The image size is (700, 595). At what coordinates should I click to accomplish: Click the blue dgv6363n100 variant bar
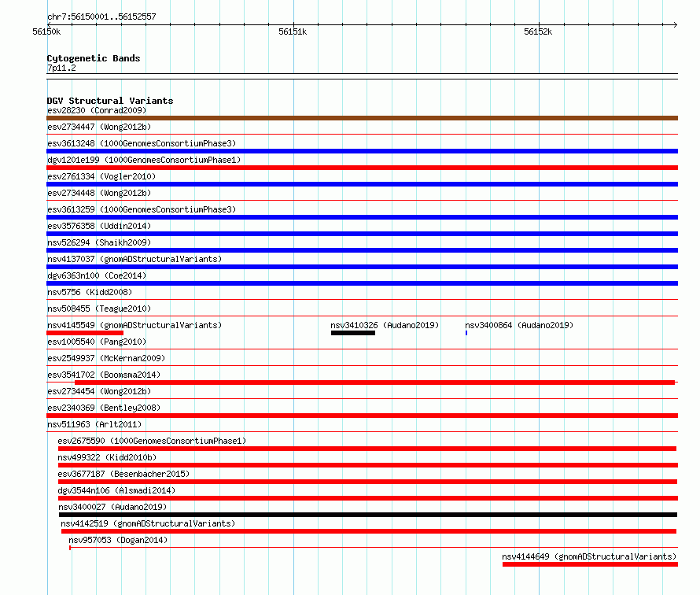(362, 283)
